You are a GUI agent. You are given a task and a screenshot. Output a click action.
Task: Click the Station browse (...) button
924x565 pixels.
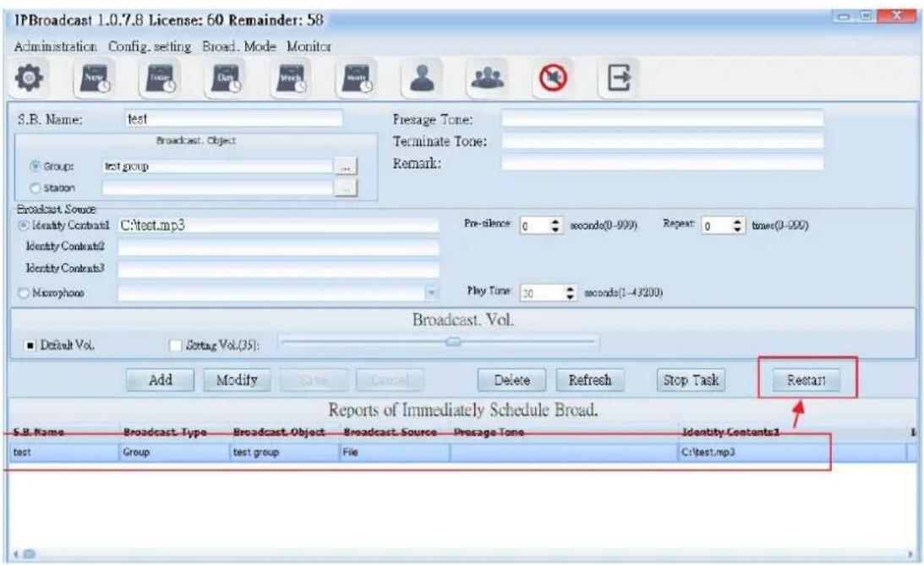click(346, 188)
